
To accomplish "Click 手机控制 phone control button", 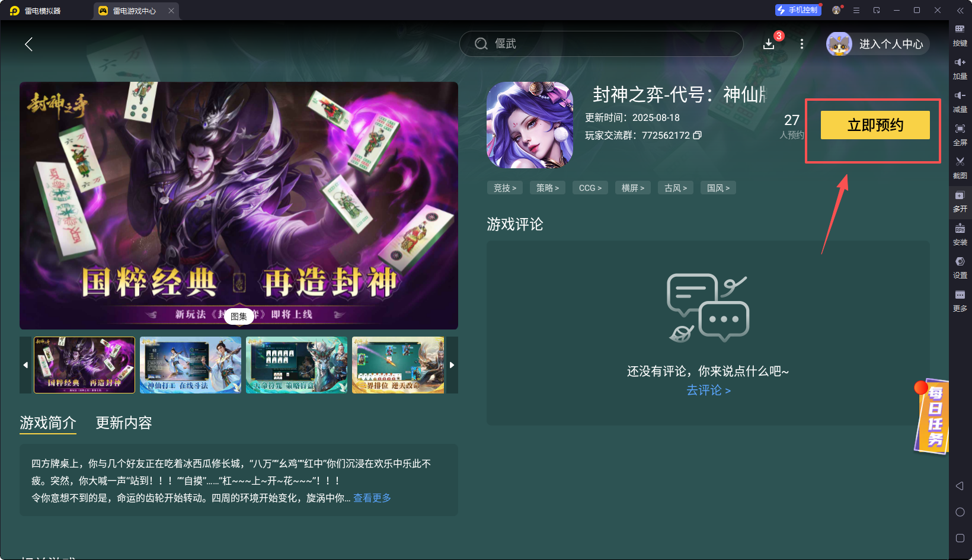I will 798,10.
